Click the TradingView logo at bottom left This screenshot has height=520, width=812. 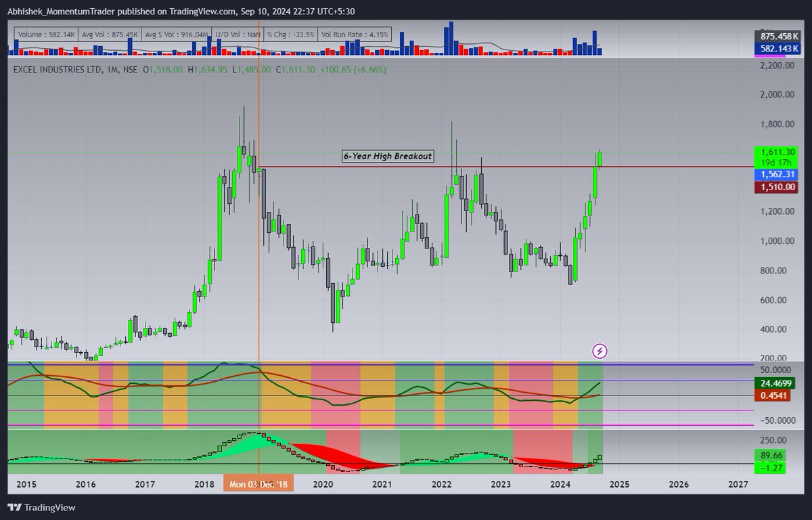[x=41, y=507]
